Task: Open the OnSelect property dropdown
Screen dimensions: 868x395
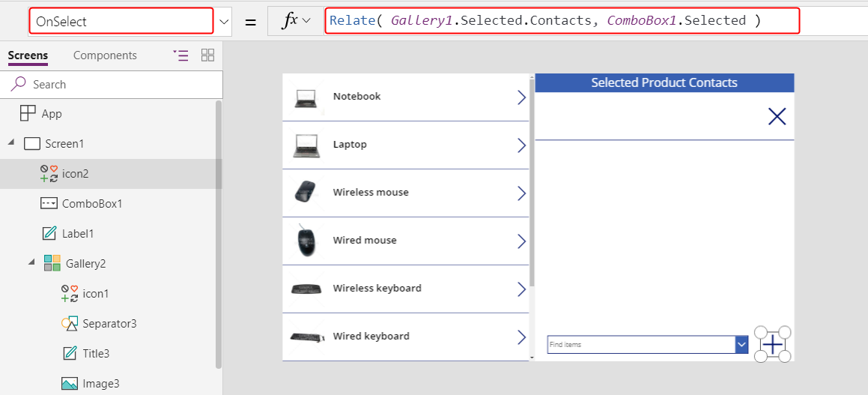Action: [x=224, y=22]
